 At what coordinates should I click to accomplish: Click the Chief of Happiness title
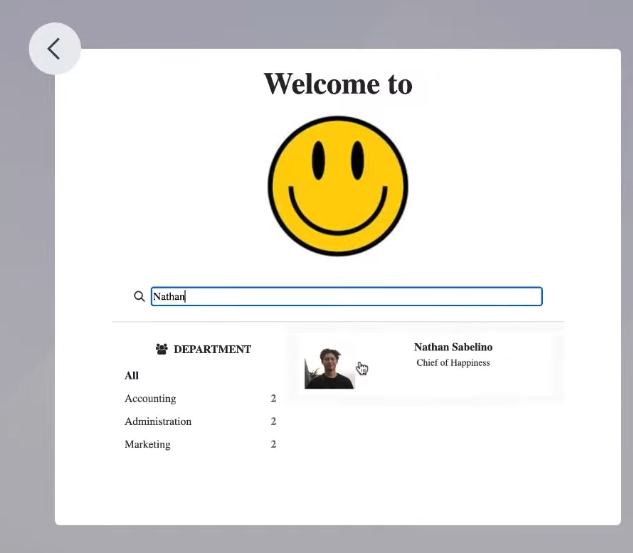pos(453,363)
